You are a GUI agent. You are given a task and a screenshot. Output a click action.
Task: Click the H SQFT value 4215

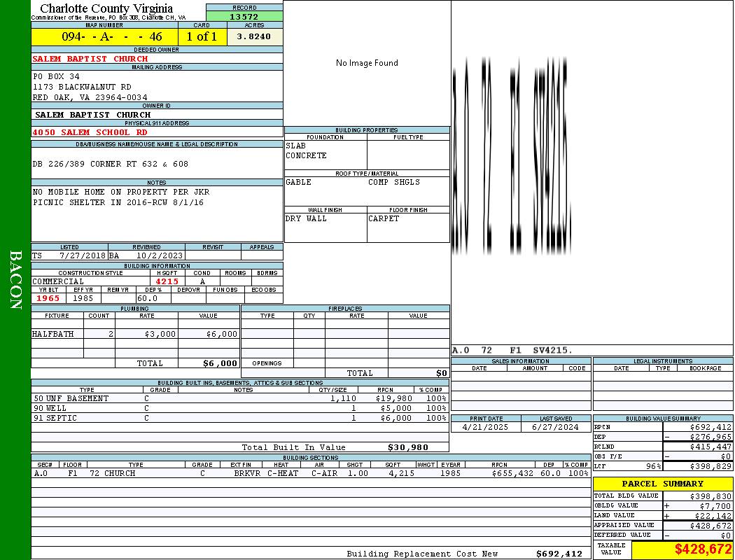pos(167,281)
